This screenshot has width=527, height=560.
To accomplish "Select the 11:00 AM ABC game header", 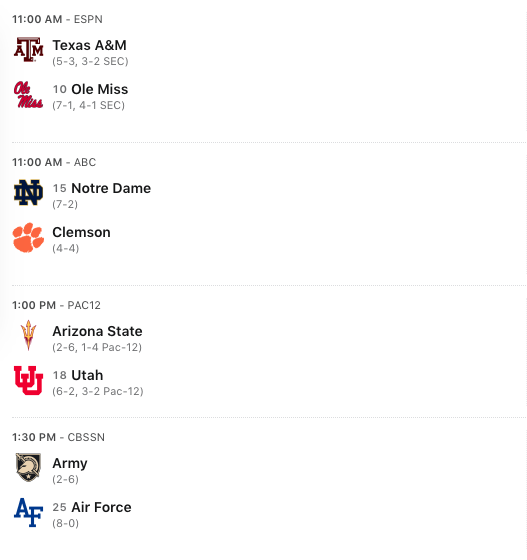I will click(54, 162).
